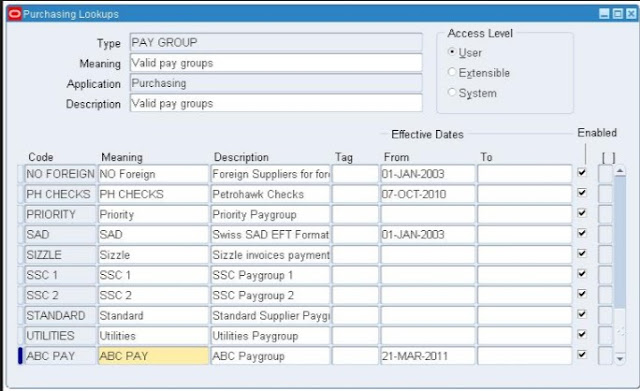Select the SAD code cell
Image resolution: width=640 pixels, height=391 pixels.
(x=60, y=235)
